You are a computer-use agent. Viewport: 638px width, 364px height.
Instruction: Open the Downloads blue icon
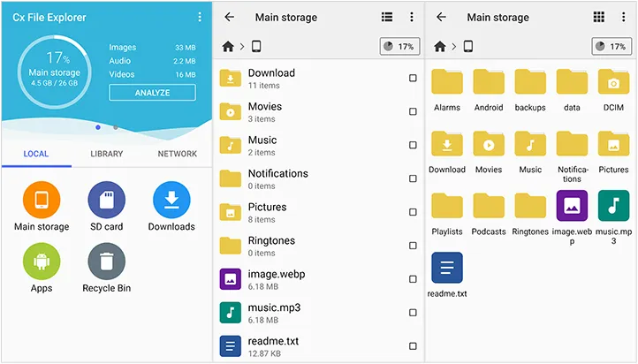click(171, 200)
